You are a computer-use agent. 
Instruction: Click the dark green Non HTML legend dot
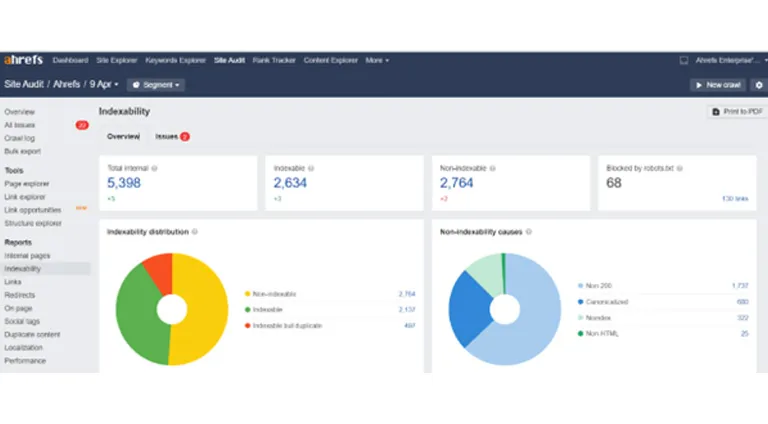pyautogui.click(x=580, y=334)
